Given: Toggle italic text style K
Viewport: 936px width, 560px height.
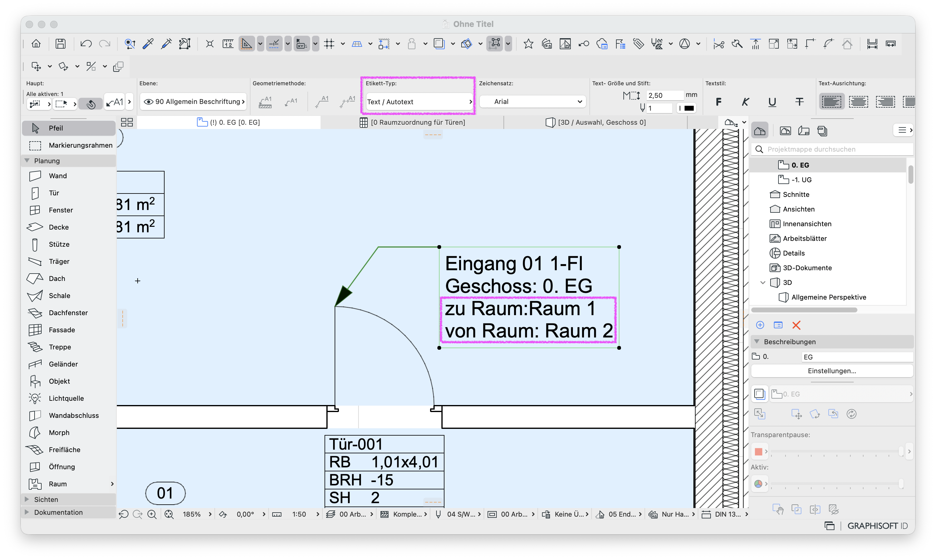Looking at the screenshot, I should coord(745,102).
